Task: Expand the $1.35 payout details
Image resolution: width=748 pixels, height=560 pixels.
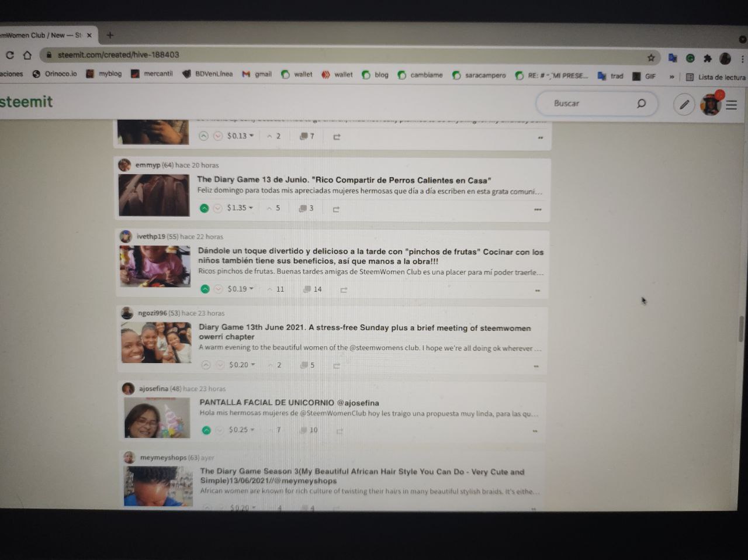Action: (240, 208)
